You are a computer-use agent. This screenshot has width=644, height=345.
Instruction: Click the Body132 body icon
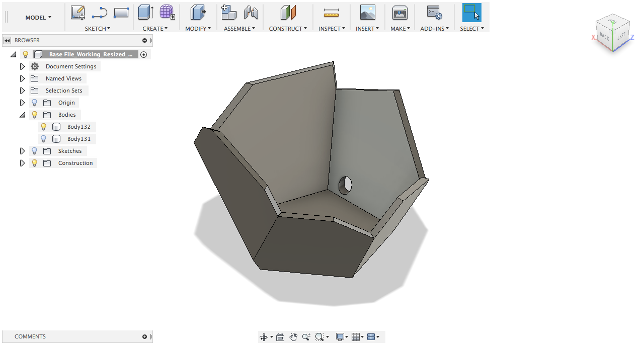click(56, 127)
